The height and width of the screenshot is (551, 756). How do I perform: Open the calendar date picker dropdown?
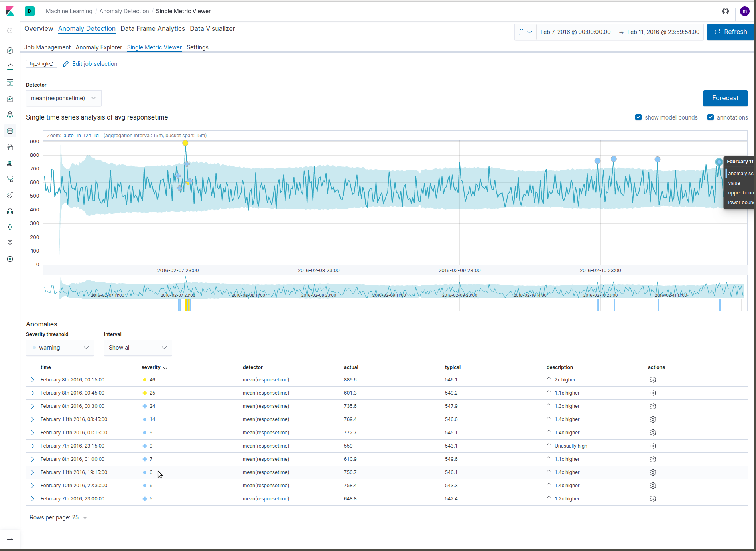point(526,32)
